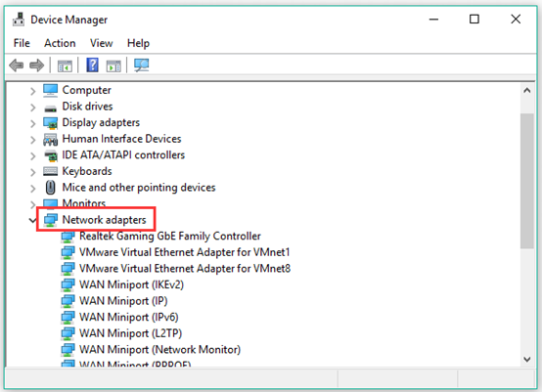542x392 pixels.
Task: Select Human Interface Devices label
Action: pos(121,139)
